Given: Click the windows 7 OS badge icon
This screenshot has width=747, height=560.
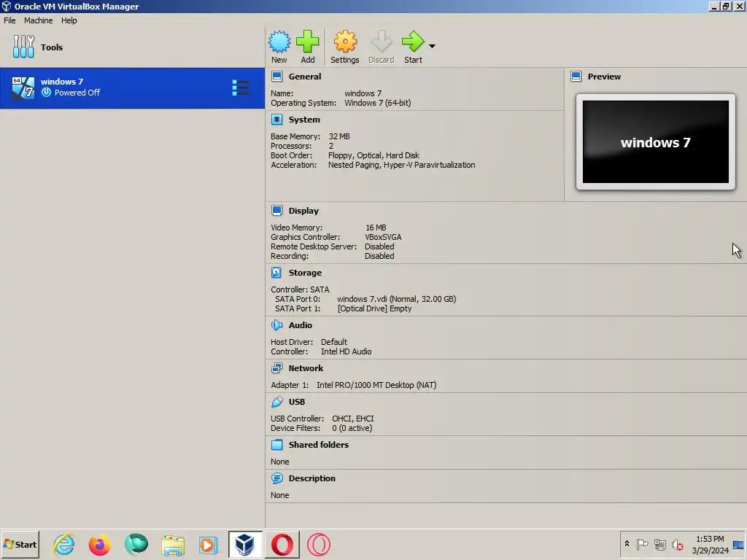Looking at the screenshot, I should click(x=23, y=87).
